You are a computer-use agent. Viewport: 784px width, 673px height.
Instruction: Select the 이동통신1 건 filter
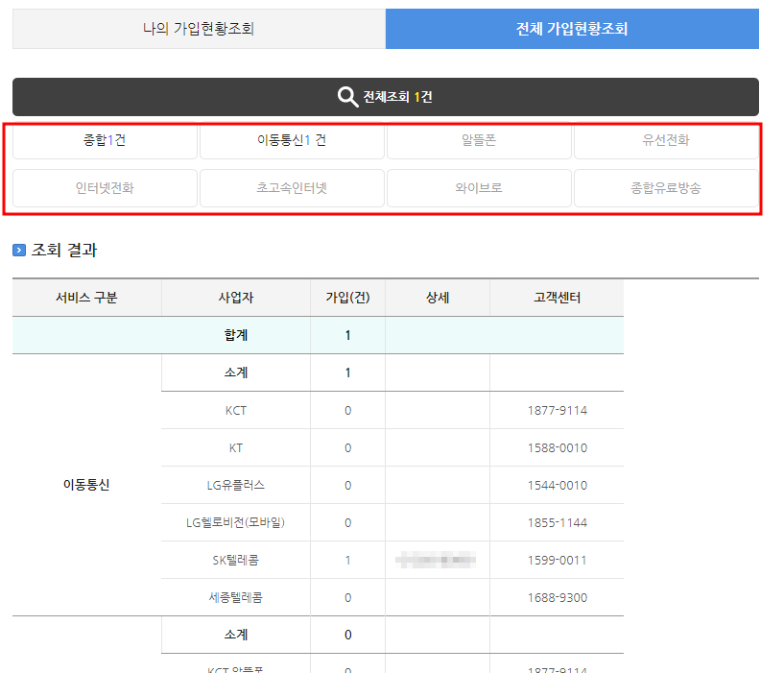click(292, 141)
